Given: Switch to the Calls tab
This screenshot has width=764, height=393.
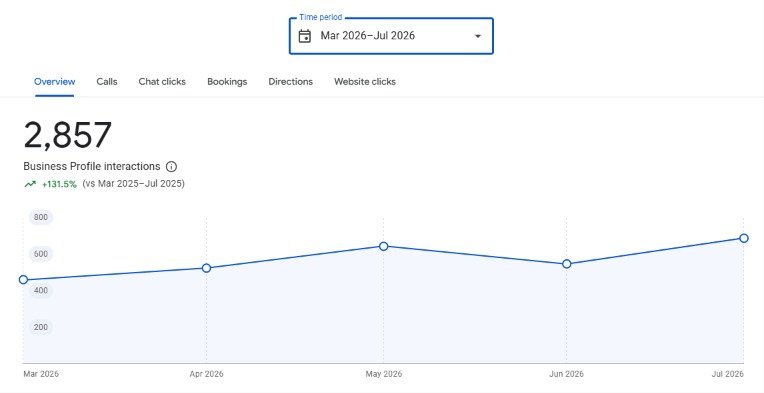Looking at the screenshot, I should (x=107, y=82).
